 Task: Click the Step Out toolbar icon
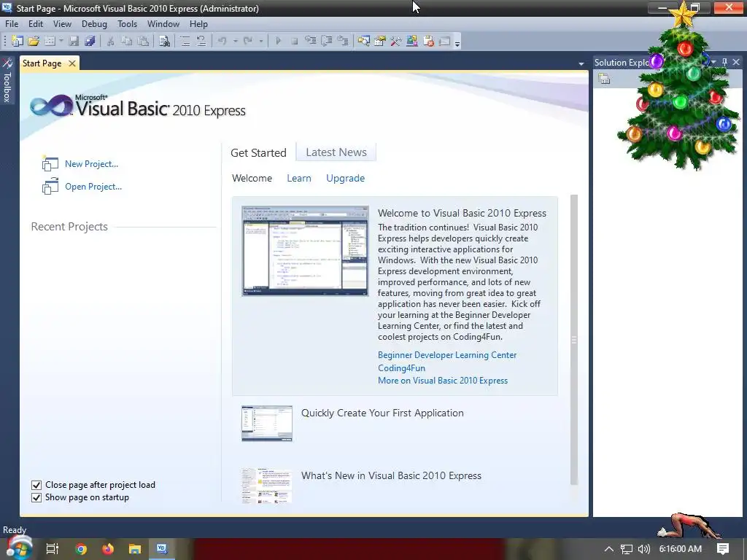tap(343, 41)
